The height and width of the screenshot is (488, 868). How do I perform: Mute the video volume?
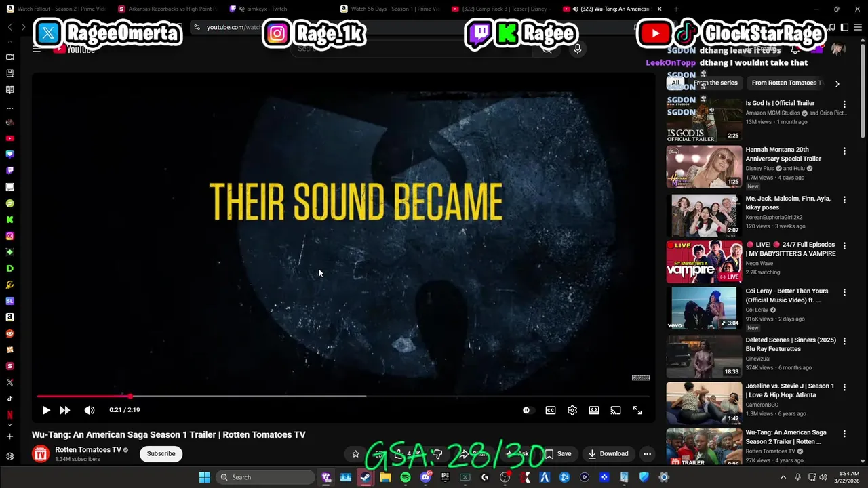[90, 410]
